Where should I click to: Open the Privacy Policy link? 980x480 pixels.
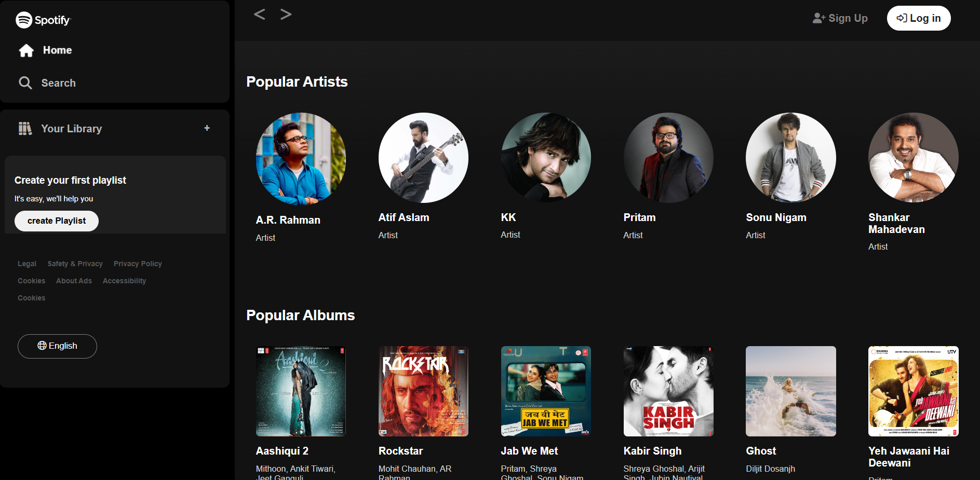(x=138, y=264)
